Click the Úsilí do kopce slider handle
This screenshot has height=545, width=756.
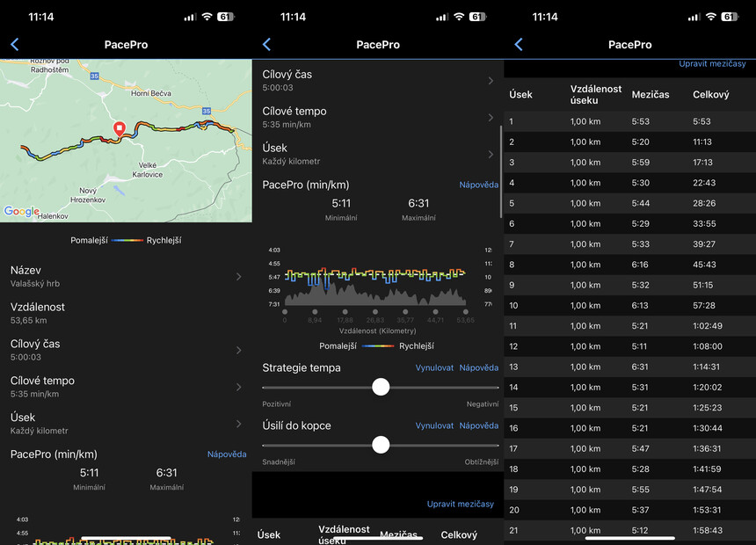click(x=381, y=445)
